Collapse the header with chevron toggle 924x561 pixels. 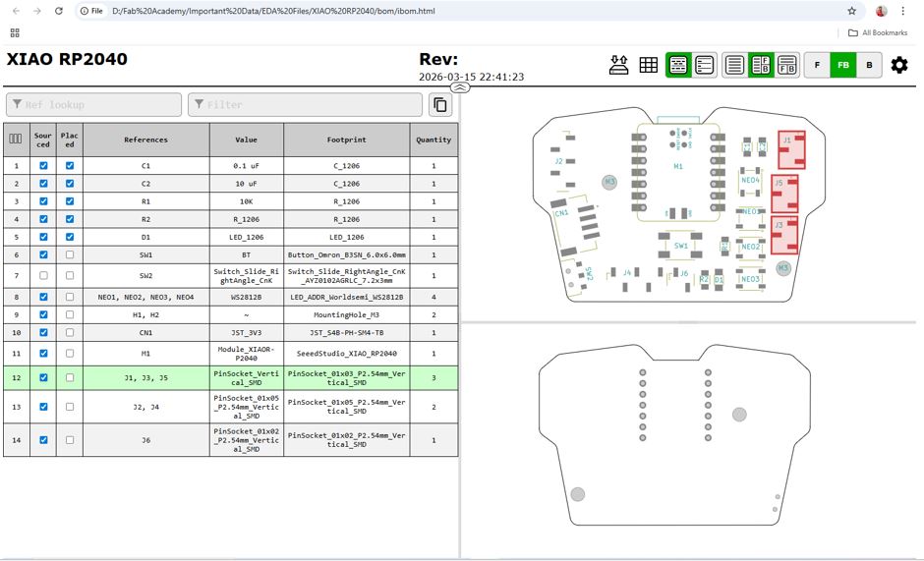[460, 87]
